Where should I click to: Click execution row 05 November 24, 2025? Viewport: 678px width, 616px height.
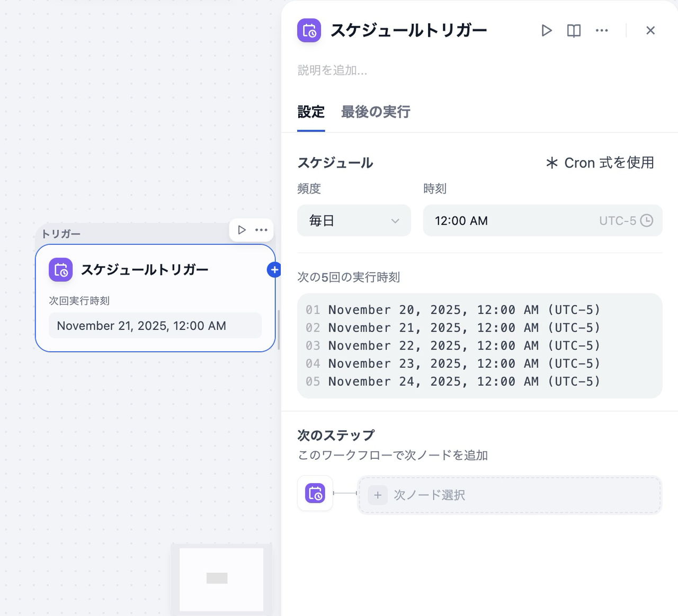[x=453, y=381]
